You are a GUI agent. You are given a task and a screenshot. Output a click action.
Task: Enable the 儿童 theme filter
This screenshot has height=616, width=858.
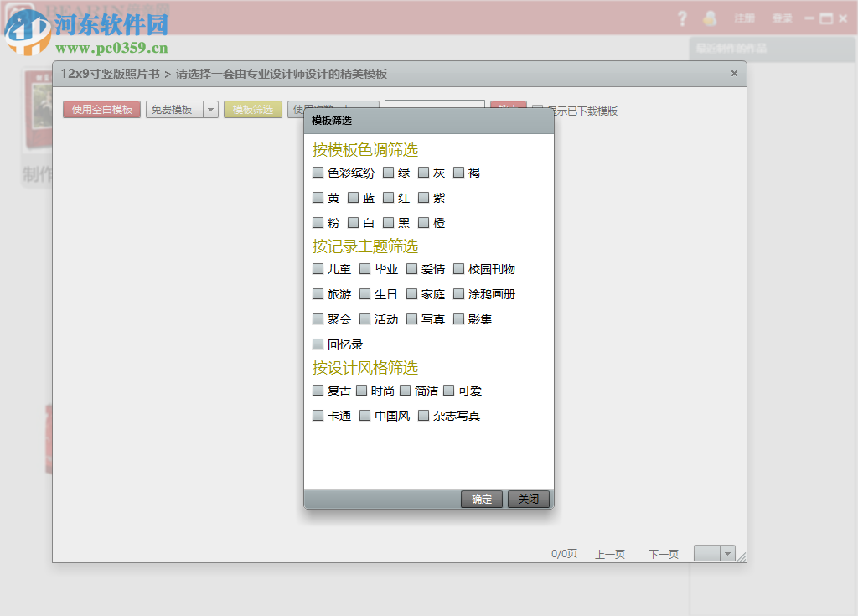click(318, 269)
